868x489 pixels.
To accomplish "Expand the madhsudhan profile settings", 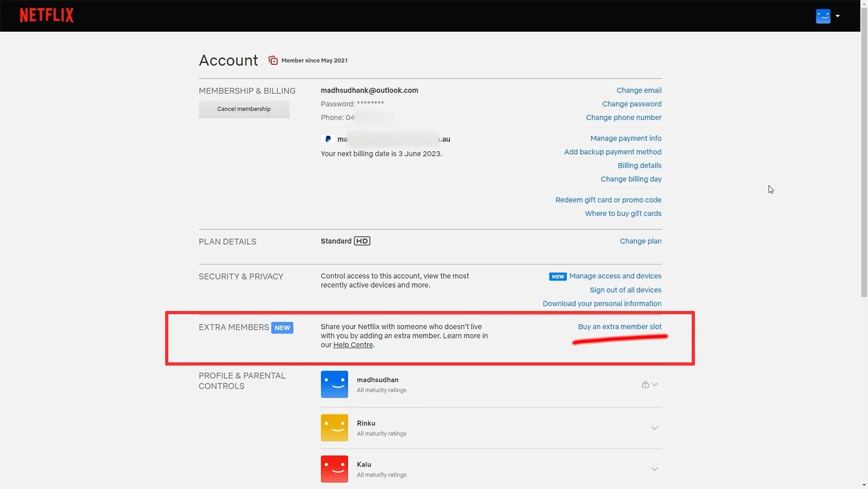I will click(655, 384).
